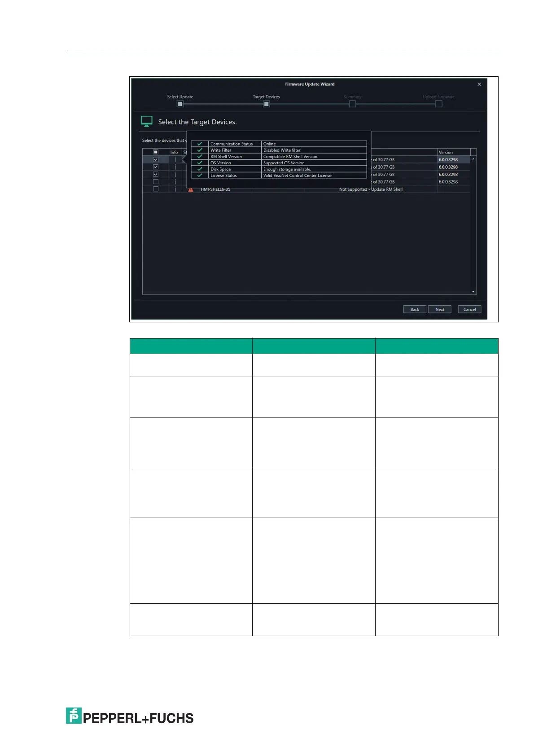Click the green check next to OS Version
This screenshot has height=756, width=534.
[200, 163]
